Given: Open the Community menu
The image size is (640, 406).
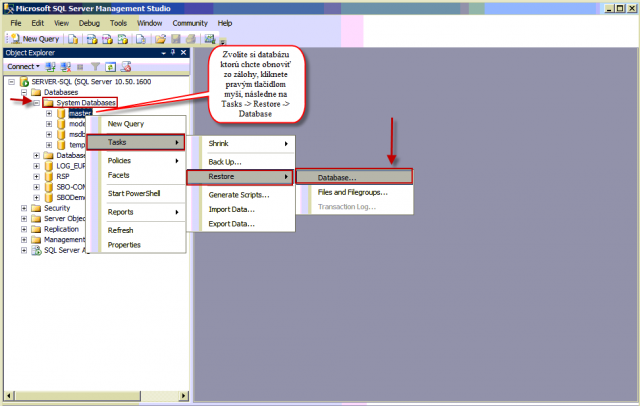Looking at the screenshot, I should [x=190, y=23].
